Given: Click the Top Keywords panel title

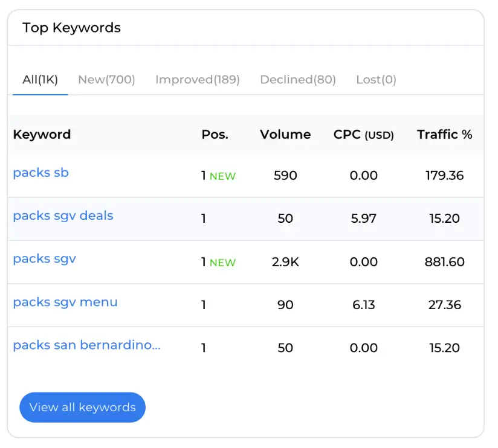Looking at the screenshot, I should click(72, 28).
